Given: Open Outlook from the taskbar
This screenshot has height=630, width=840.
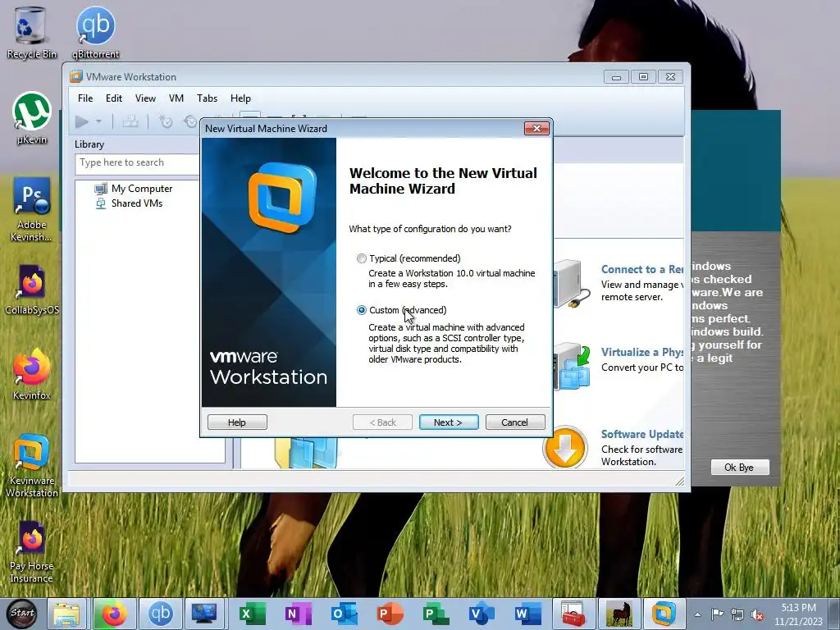Looking at the screenshot, I should (344, 614).
